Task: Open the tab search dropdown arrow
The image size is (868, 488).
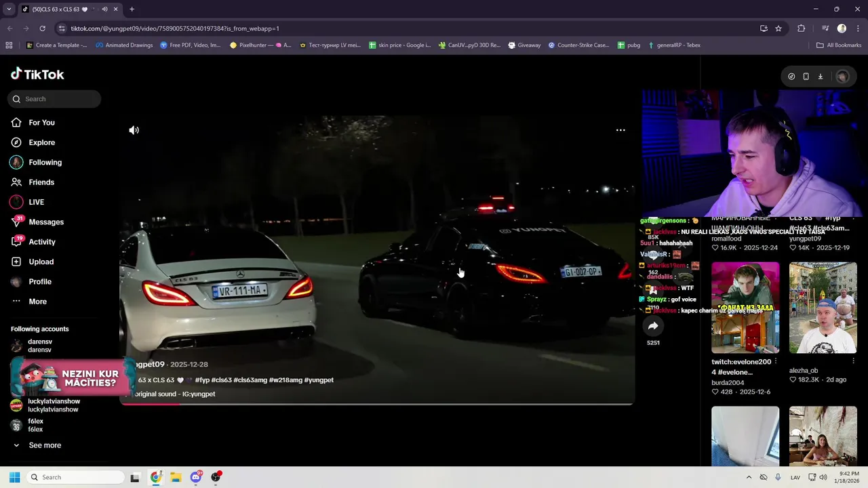Action: 8,9
